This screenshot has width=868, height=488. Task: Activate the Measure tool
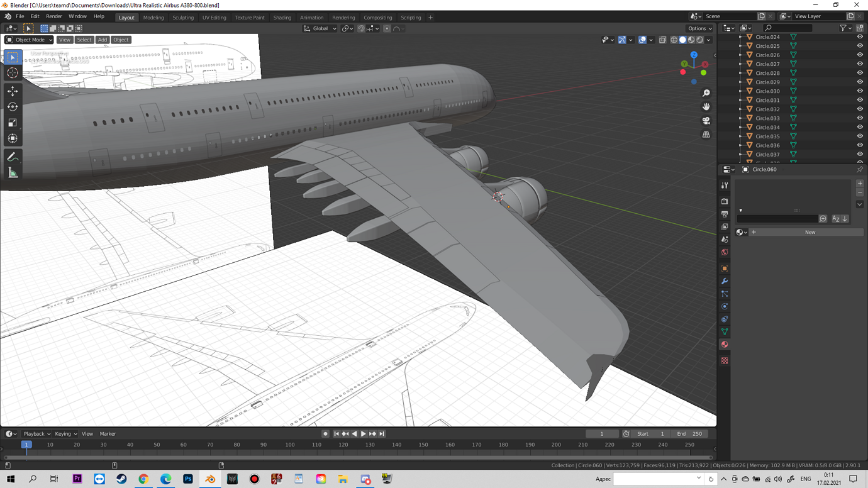tap(12, 172)
